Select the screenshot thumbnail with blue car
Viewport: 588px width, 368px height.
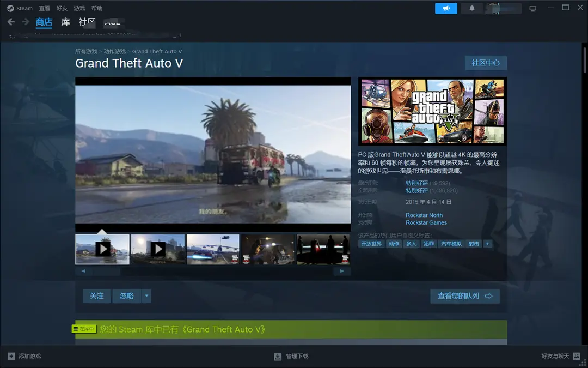coord(213,249)
